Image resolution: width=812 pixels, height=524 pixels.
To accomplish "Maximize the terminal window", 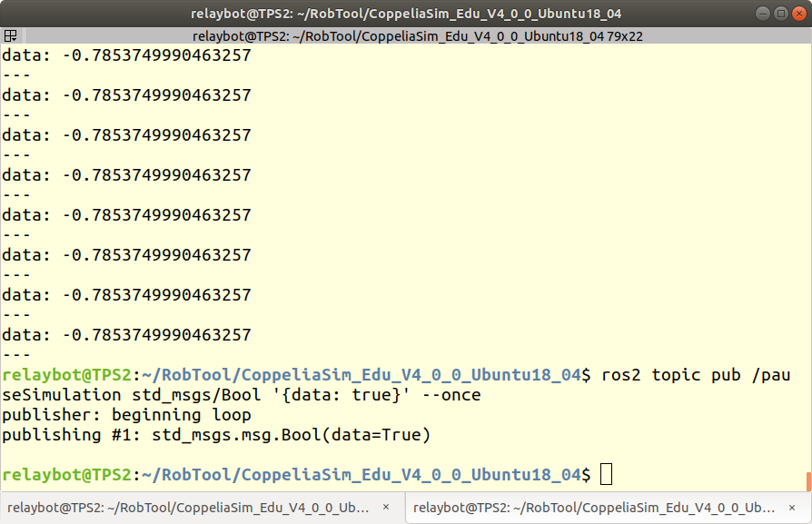I will pos(781,14).
